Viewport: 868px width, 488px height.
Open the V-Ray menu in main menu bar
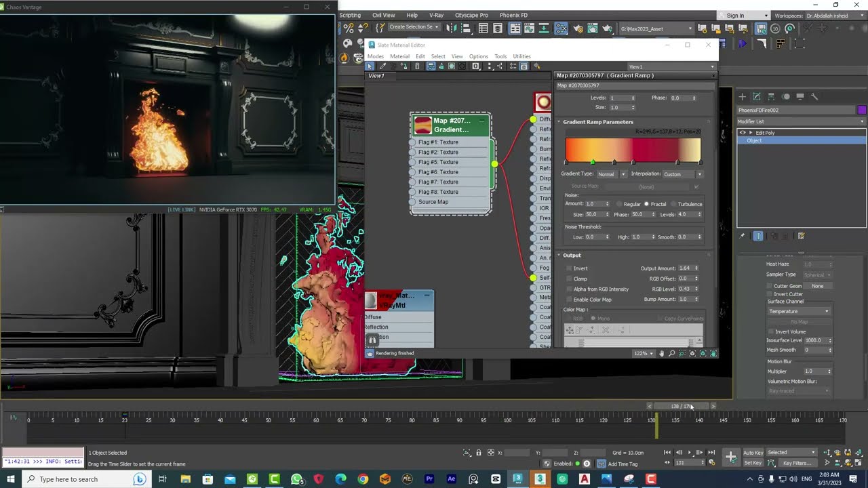pos(437,15)
